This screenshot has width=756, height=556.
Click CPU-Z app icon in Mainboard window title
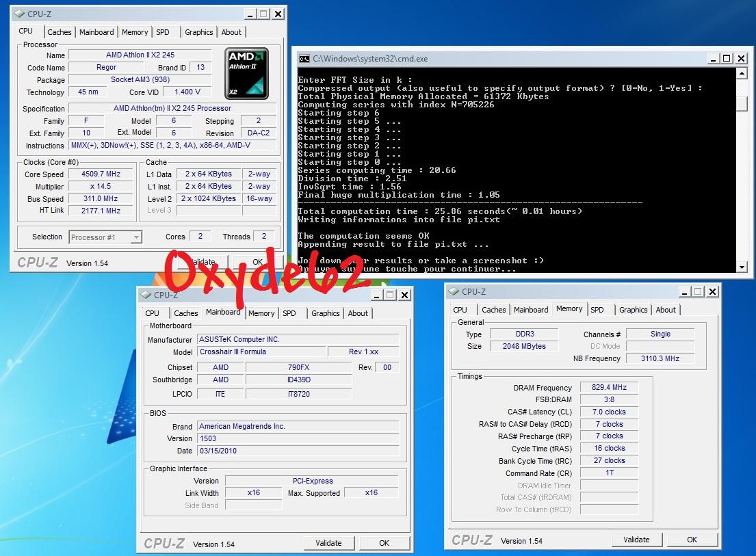pos(146,295)
